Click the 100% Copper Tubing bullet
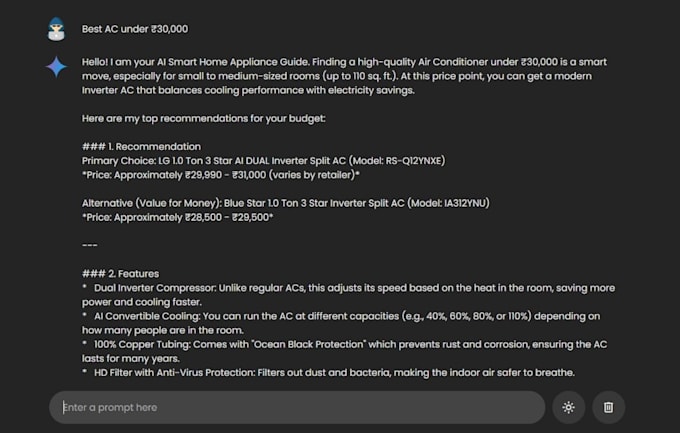Viewport: 680px width, 433px height. [344, 351]
